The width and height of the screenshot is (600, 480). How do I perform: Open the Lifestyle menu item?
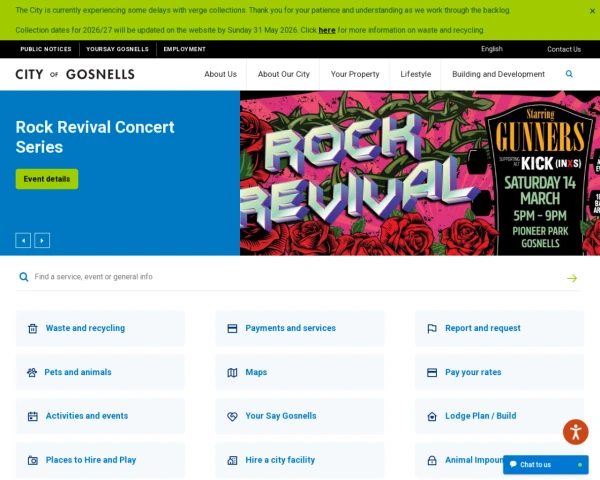[x=416, y=74]
